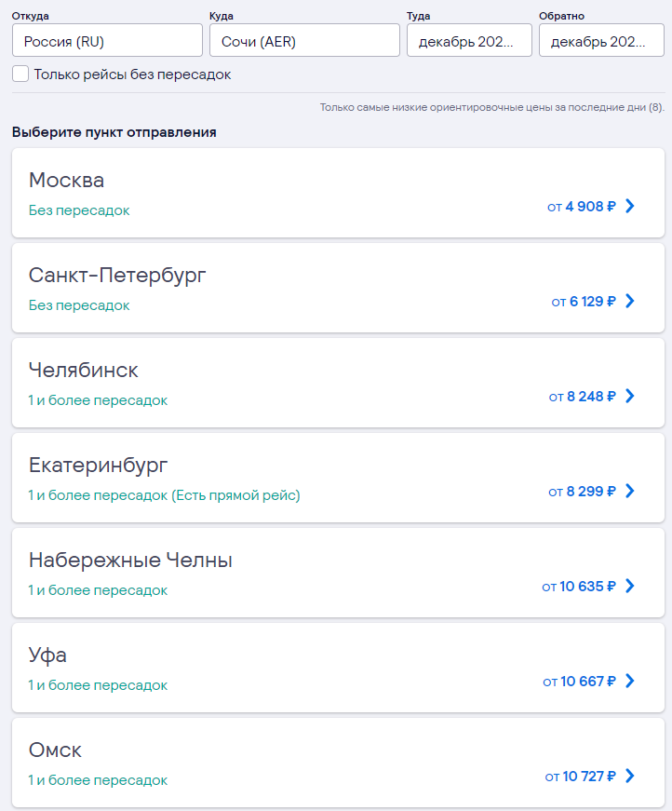Click the chevron arrow in the Челябинск row
The height and width of the screenshot is (811, 672).
[629, 396]
